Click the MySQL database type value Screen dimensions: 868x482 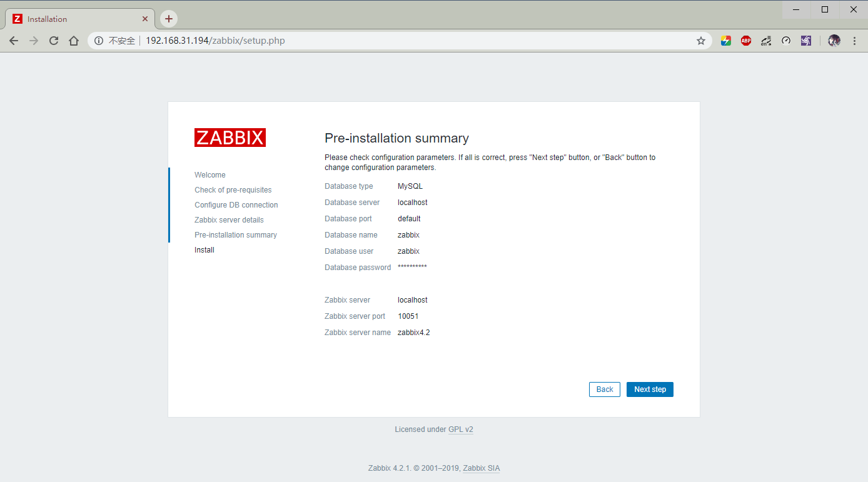pos(410,186)
